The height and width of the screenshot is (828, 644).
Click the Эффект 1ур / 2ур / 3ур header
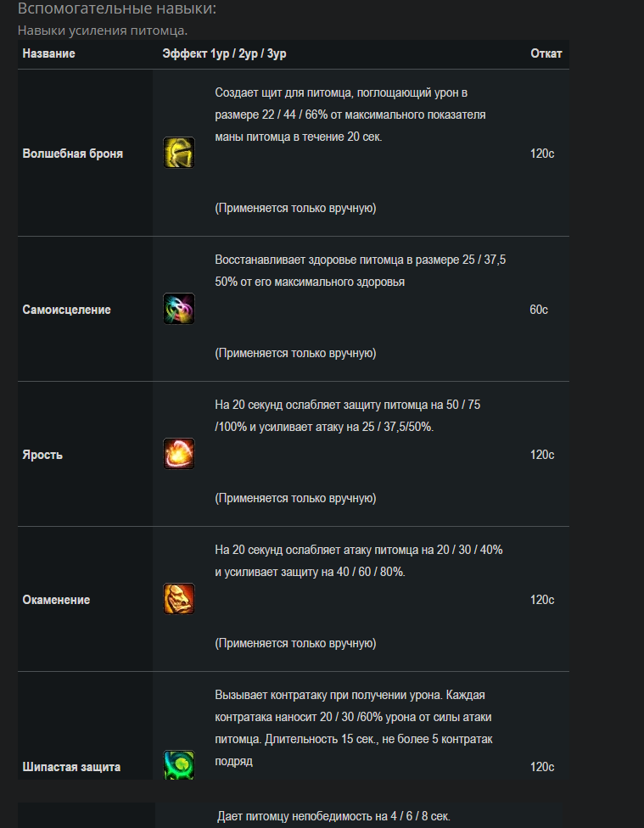click(225, 53)
